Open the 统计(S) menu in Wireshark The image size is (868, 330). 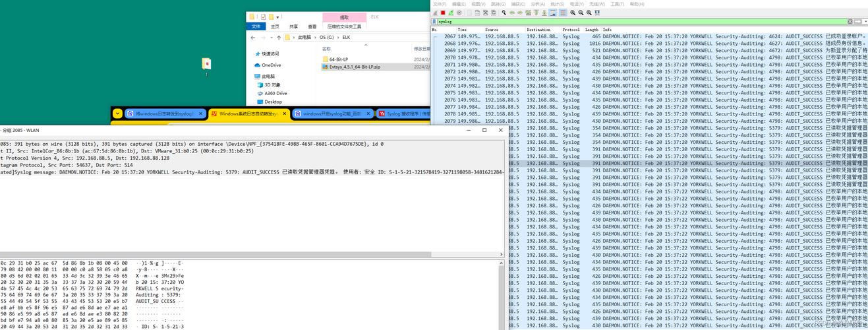click(x=558, y=4)
